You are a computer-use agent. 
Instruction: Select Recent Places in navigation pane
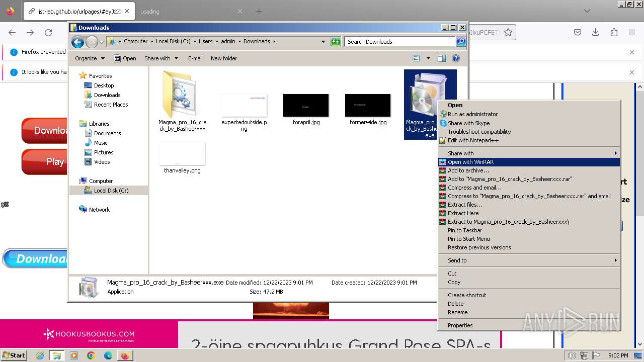(111, 105)
